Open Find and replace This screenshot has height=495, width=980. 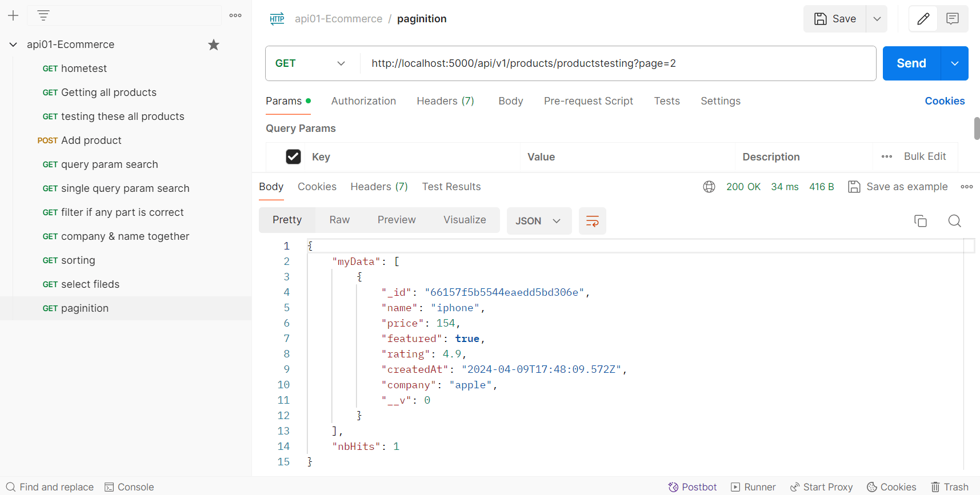(x=50, y=487)
